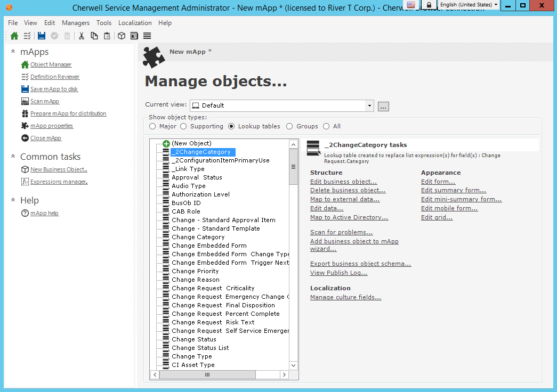Select the Major radio button
The width and height of the screenshot is (557, 392).
tap(152, 126)
